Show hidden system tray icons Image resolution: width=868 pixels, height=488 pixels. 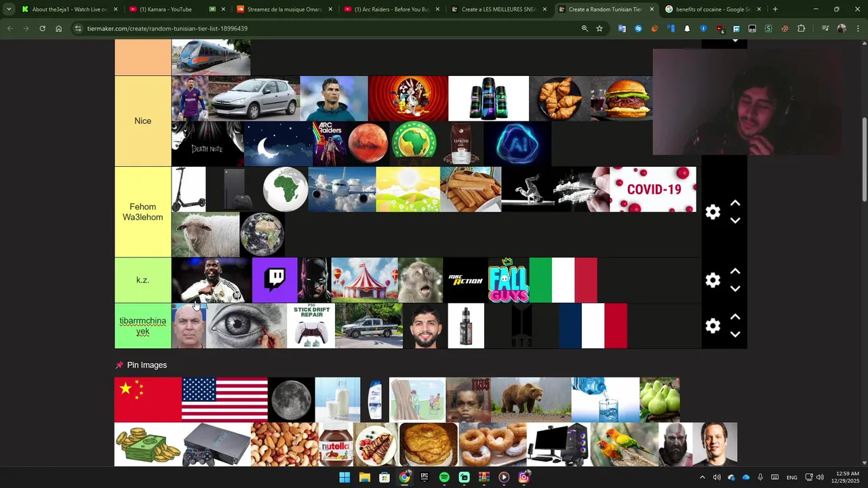(702, 477)
